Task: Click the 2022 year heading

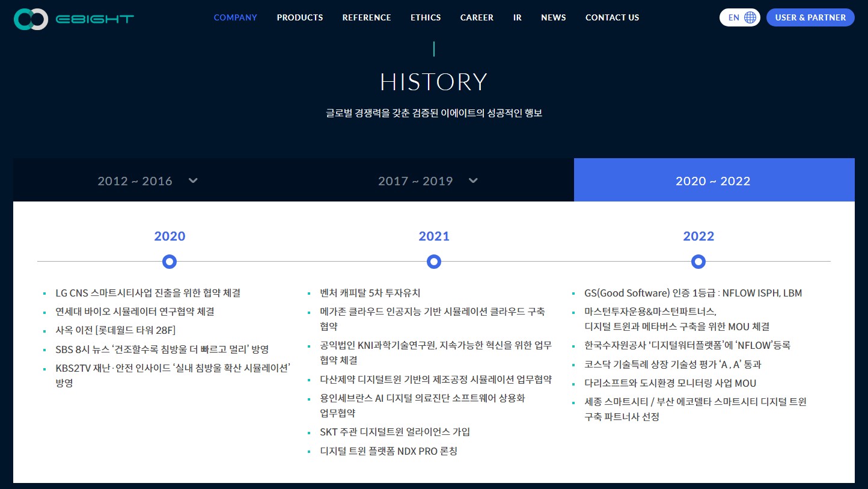Action: [x=698, y=236]
